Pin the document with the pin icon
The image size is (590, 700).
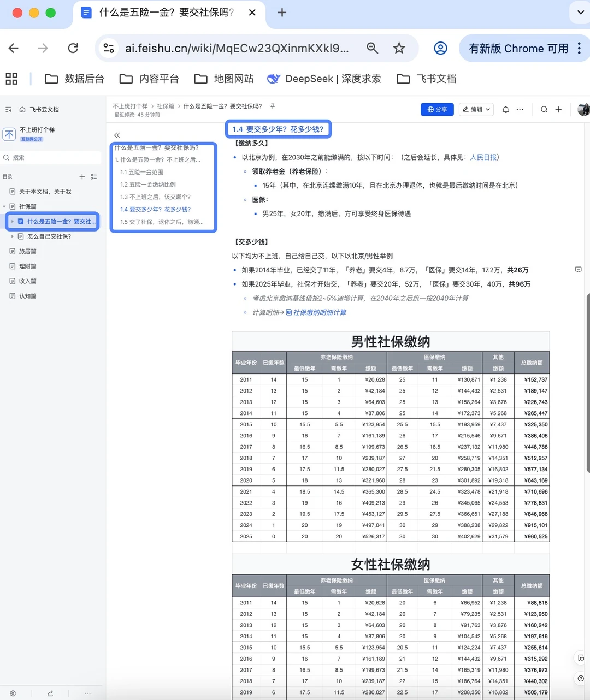pyautogui.click(x=272, y=106)
